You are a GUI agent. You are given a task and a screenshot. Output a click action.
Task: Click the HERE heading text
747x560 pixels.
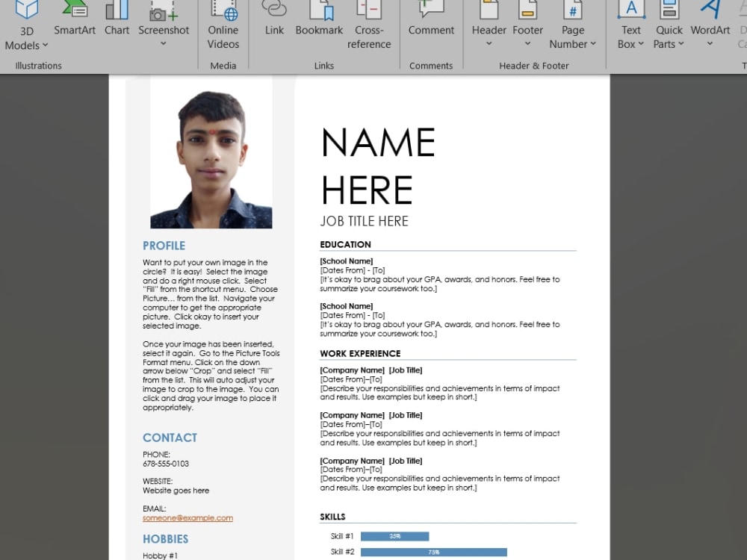[x=367, y=190]
